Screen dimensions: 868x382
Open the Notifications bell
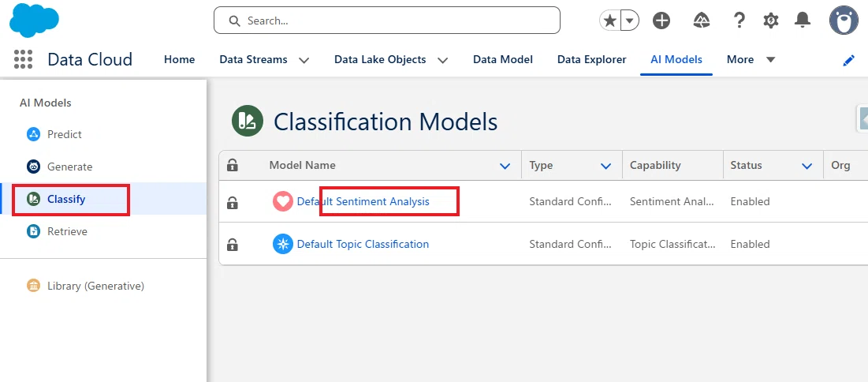point(802,21)
